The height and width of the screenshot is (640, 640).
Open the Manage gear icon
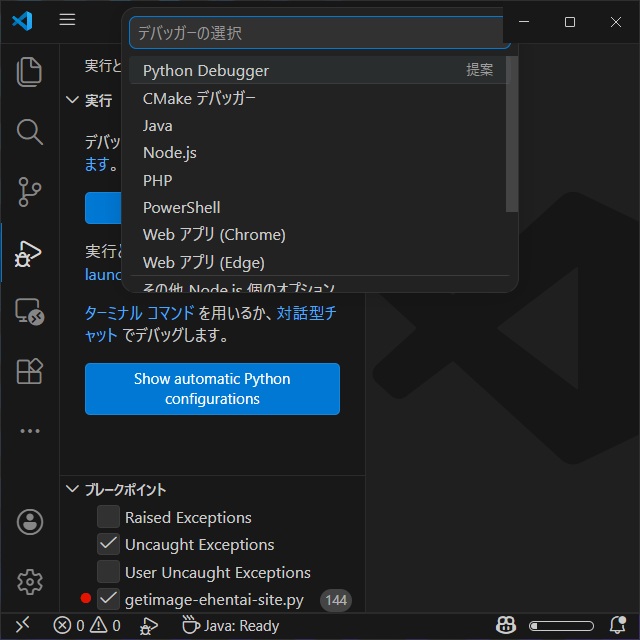coord(30,581)
